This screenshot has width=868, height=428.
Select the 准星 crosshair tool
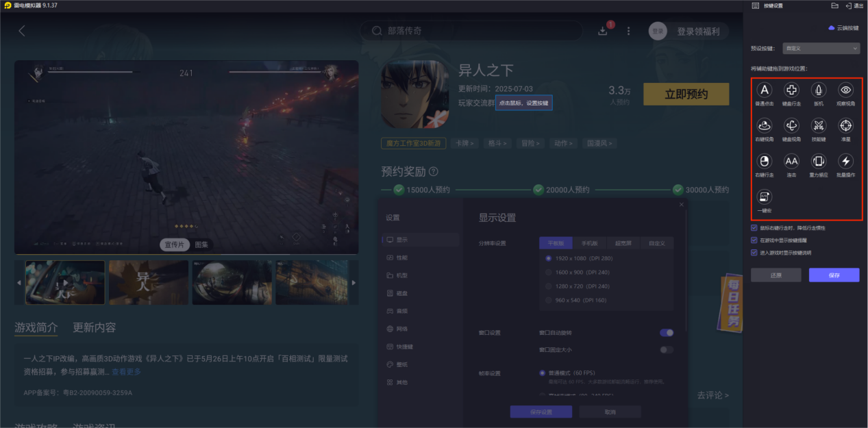click(846, 125)
